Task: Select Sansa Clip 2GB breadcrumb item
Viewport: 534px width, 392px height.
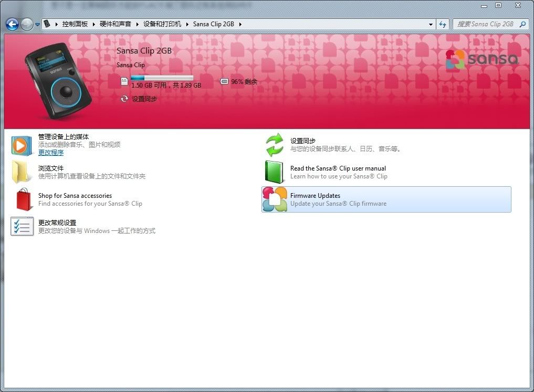Action: [214, 24]
